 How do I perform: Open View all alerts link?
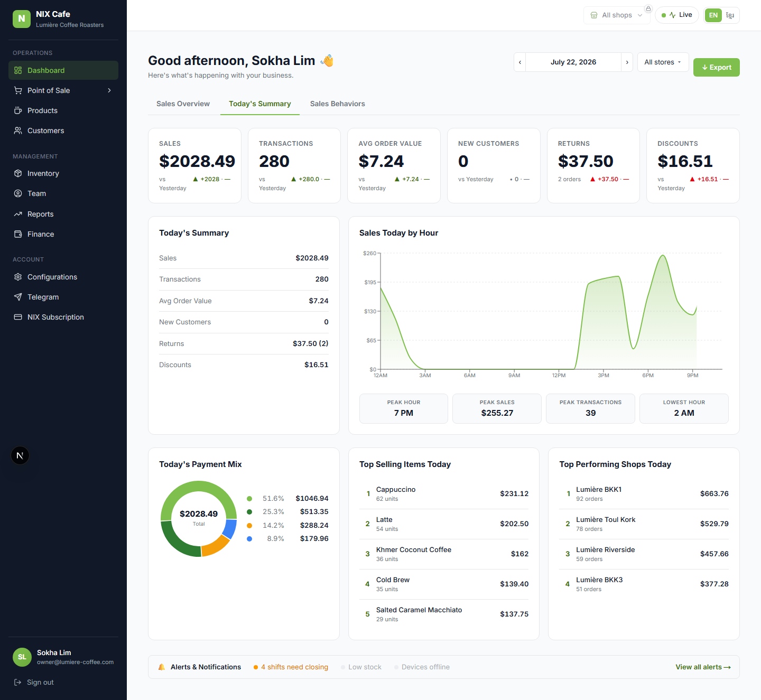(703, 667)
